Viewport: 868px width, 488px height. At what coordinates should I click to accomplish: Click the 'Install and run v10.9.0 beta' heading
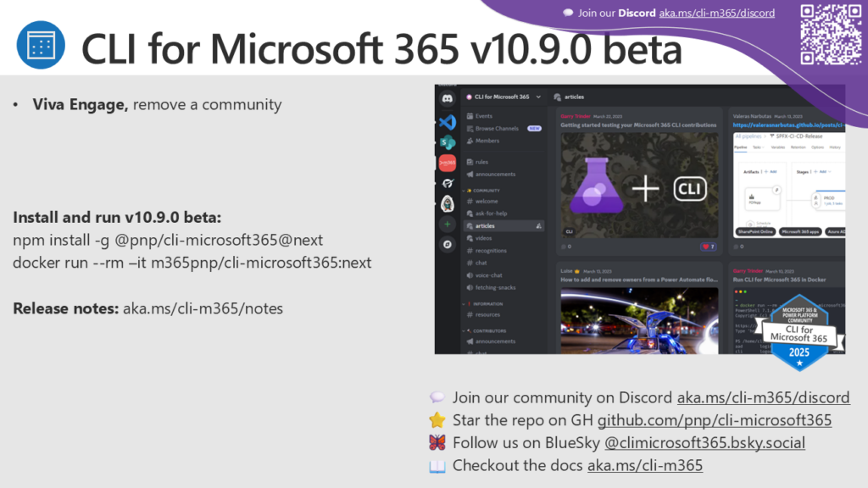pos(117,217)
